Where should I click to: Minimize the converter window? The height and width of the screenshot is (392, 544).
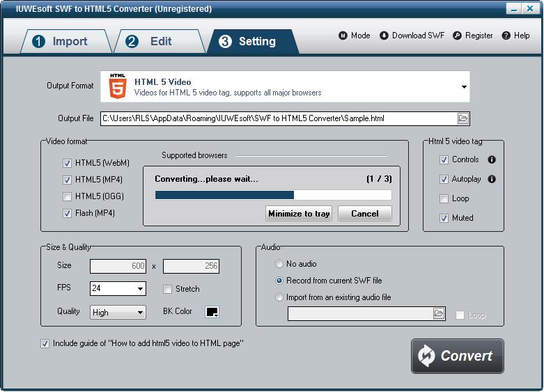515,8
